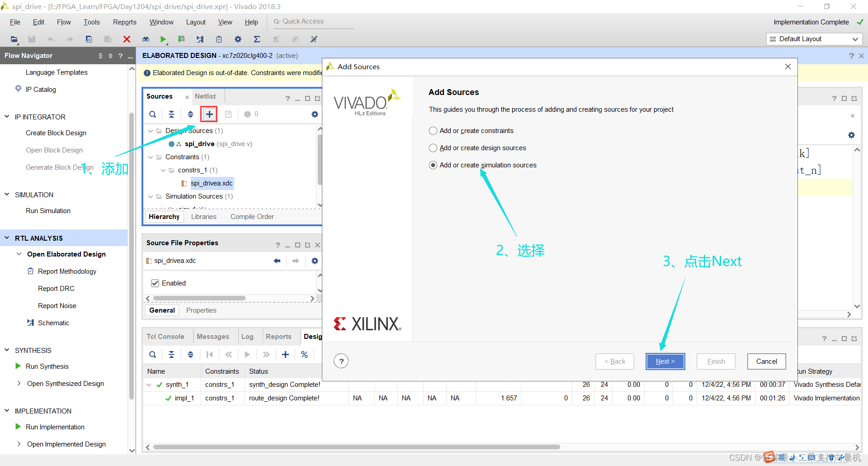This screenshot has height=466, width=868.
Task: Open Source File Properties settings gear
Action: [x=315, y=261]
